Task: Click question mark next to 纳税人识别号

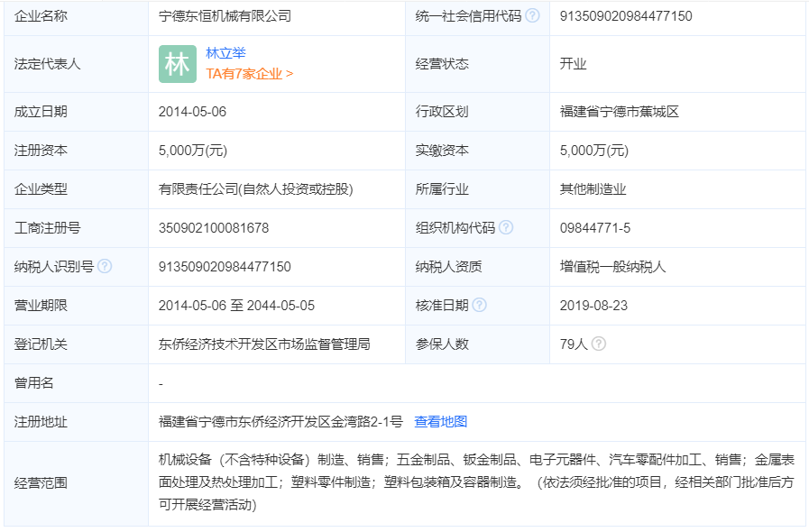Action: tap(106, 268)
